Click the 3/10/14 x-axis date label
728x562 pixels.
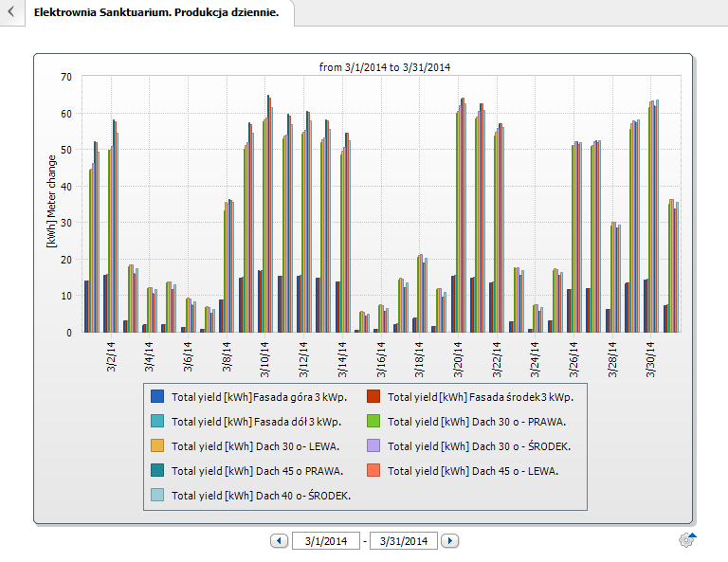click(x=264, y=360)
